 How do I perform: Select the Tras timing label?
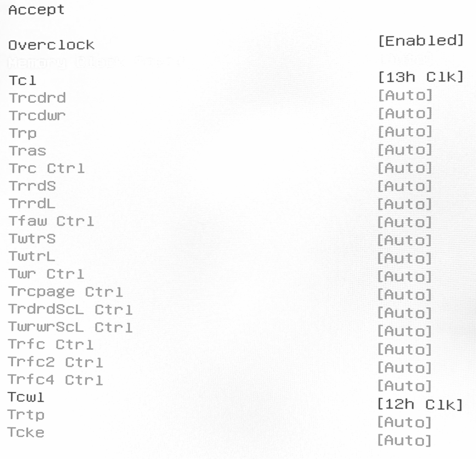pyautogui.click(x=27, y=151)
